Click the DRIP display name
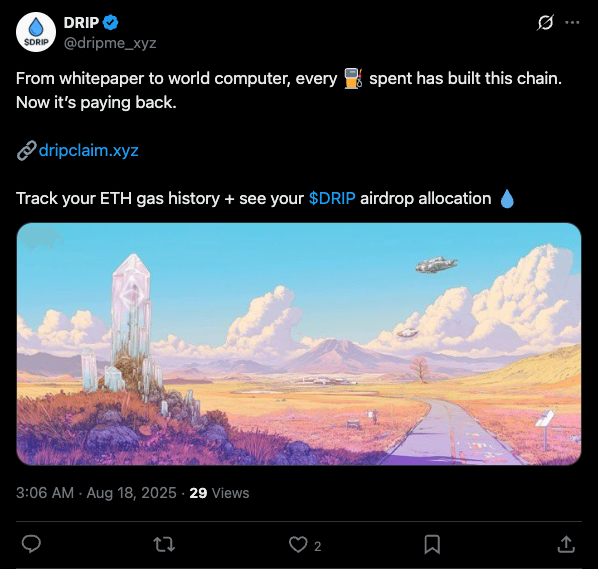Screen dimensions: 598x569 click(81, 23)
